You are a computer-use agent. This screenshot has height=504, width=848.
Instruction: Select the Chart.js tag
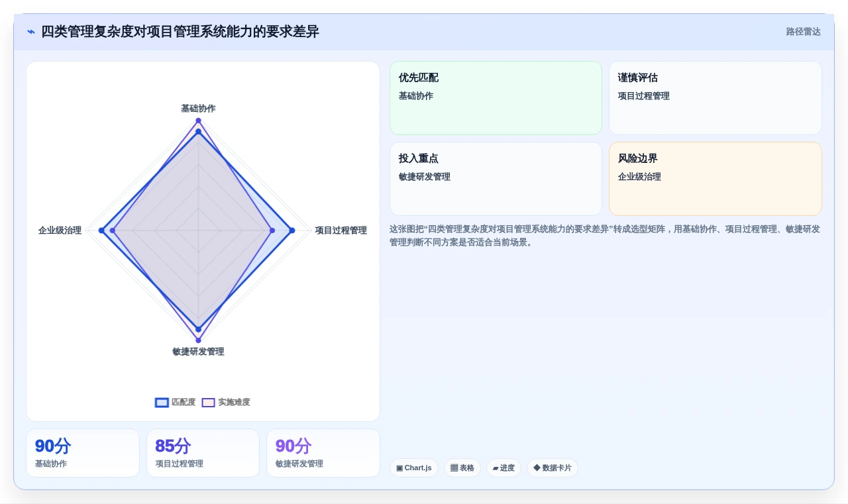[414, 468]
